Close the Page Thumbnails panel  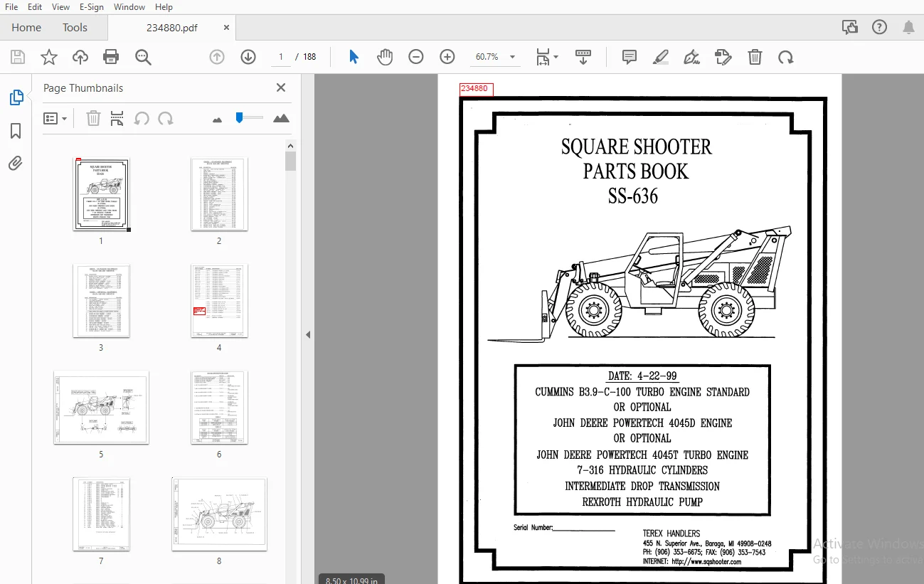[281, 87]
